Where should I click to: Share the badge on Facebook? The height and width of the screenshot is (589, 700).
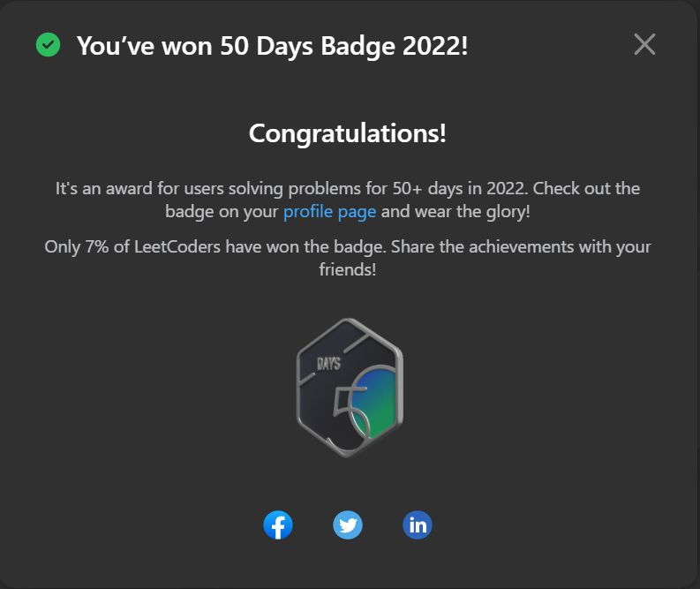coord(278,525)
